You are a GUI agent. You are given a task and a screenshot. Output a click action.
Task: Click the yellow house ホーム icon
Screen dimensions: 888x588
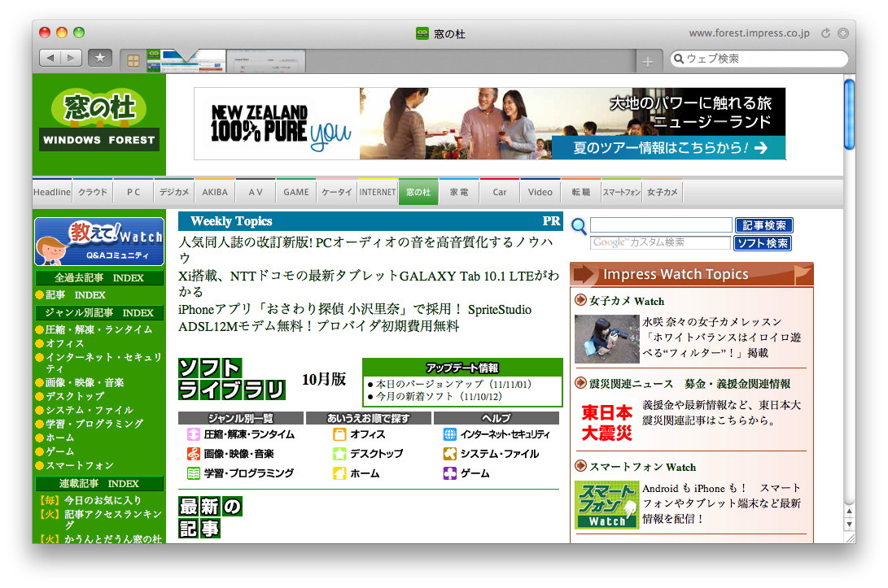tap(339, 472)
